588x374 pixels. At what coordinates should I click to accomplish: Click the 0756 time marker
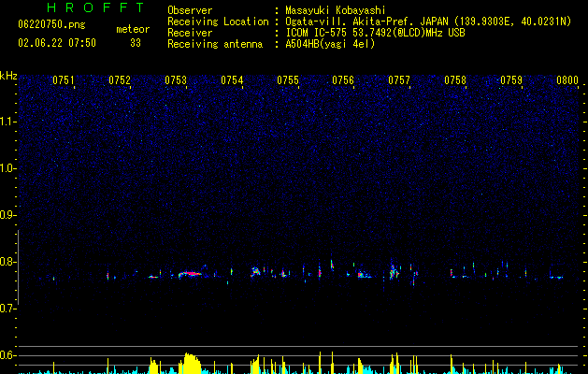pos(343,80)
